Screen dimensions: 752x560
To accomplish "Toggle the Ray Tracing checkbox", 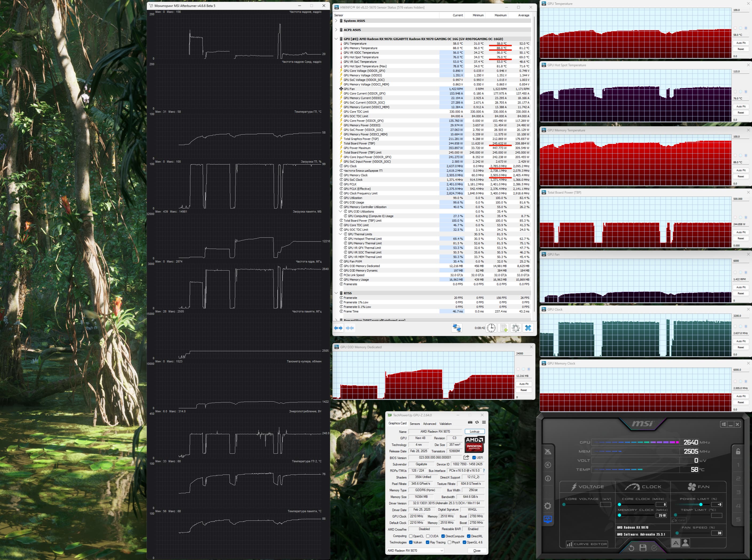I will pos(428,542).
